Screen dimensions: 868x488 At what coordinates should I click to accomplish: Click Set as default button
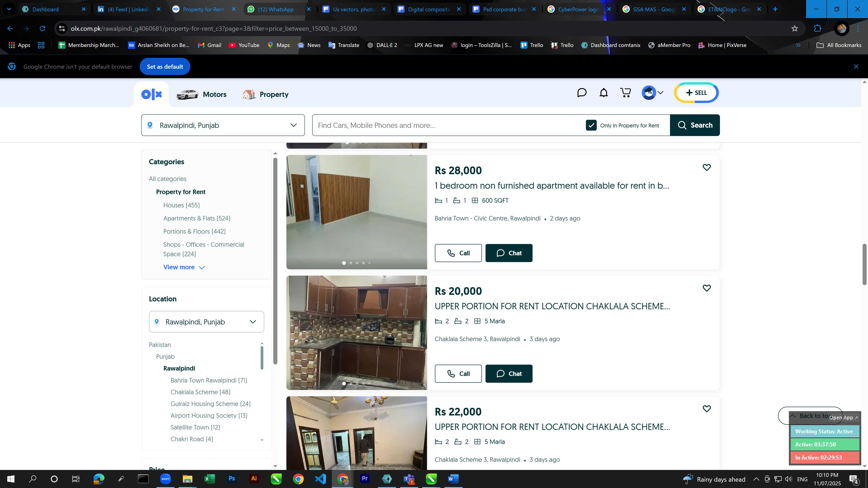(x=165, y=67)
